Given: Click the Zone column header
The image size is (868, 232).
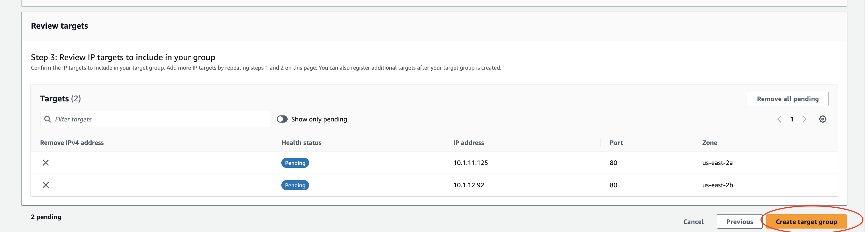Looking at the screenshot, I should [x=709, y=142].
